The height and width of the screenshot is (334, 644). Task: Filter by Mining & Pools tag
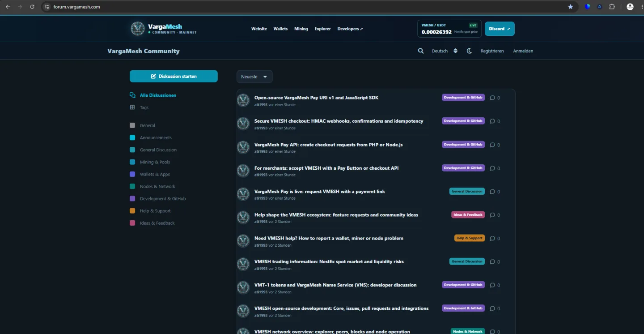click(x=150, y=162)
